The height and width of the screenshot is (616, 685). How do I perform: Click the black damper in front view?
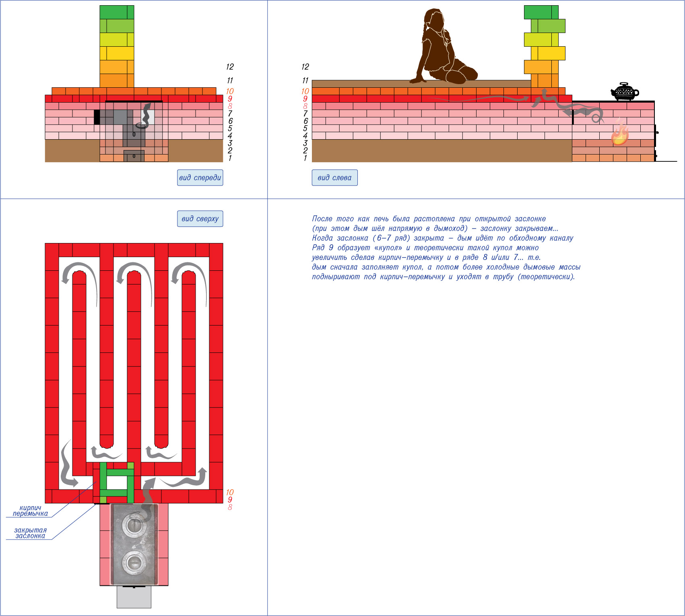pyautogui.click(x=97, y=117)
